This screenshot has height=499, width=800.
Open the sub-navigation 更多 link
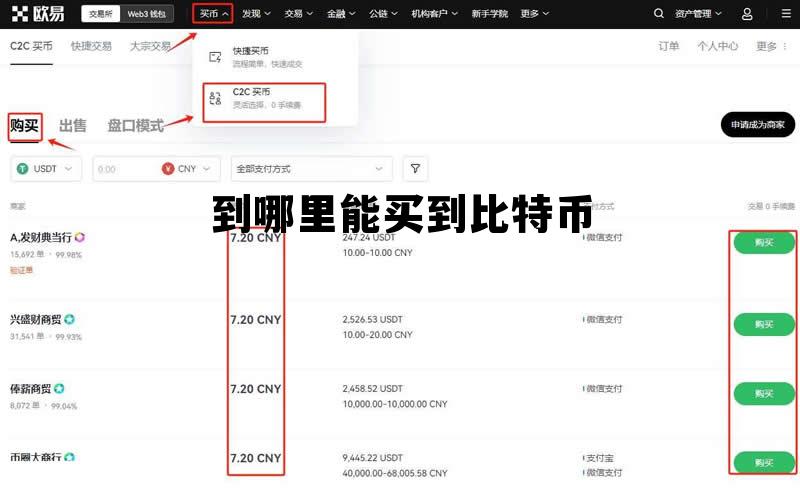tap(766, 46)
